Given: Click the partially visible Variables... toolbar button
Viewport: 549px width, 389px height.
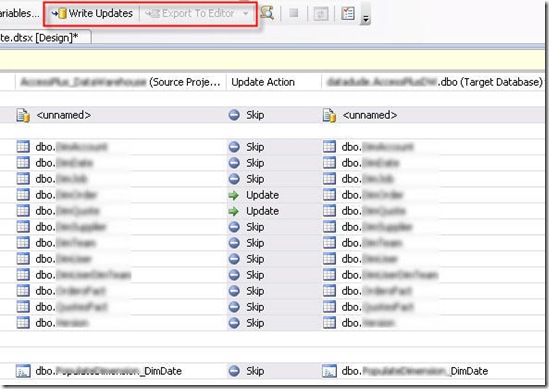Looking at the screenshot, I should 20,14.
